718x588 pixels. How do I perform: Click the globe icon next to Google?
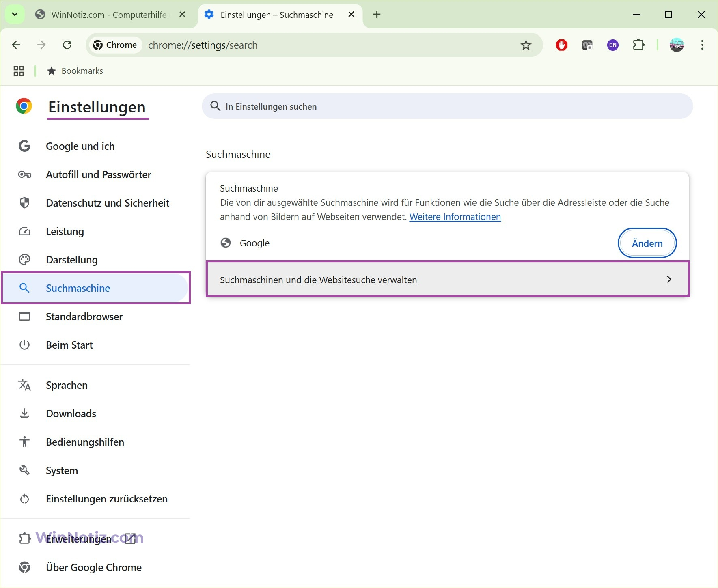(x=226, y=243)
